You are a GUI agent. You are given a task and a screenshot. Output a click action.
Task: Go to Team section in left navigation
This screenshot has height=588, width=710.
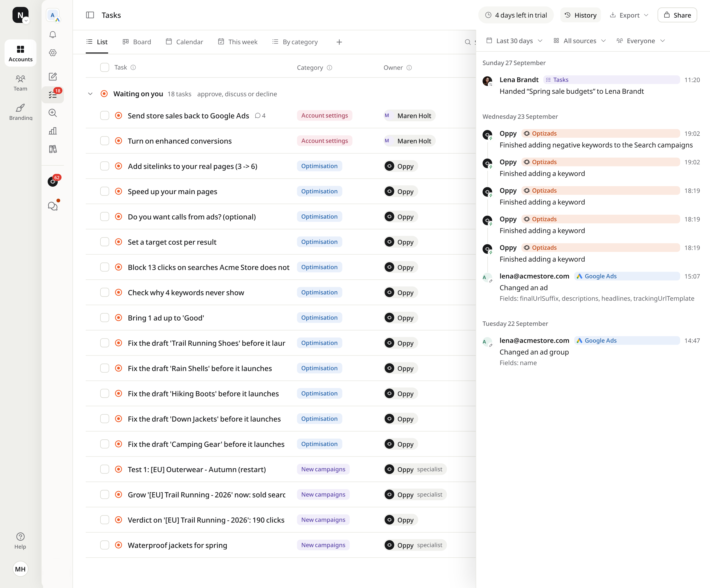tap(20, 83)
